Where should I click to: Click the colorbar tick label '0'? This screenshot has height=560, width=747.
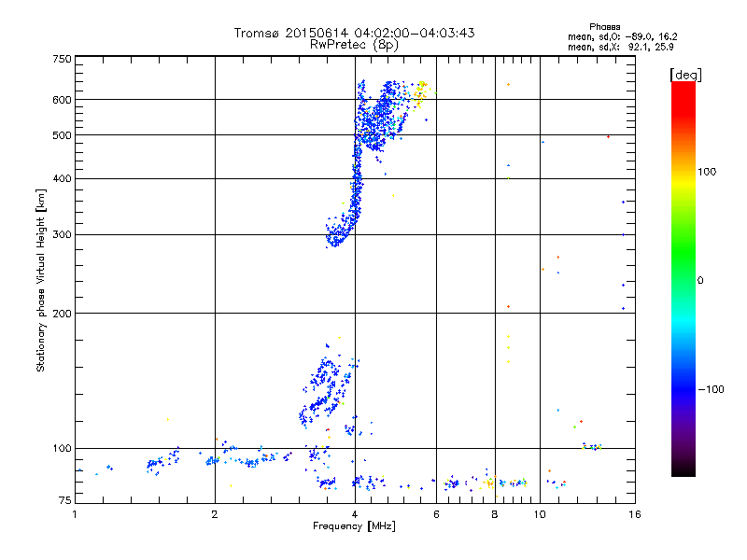click(x=700, y=280)
